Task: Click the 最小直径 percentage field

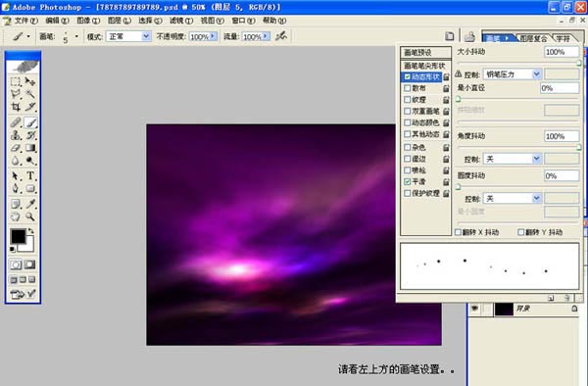Action: [560, 88]
